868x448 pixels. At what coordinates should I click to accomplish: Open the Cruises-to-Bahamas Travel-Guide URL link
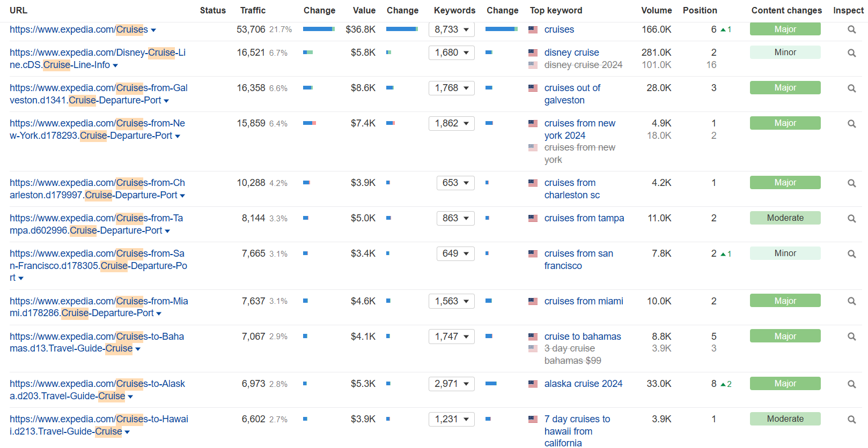tap(97, 342)
